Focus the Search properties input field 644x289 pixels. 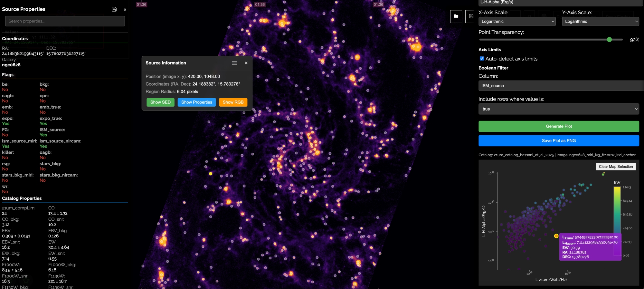click(x=65, y=21)
